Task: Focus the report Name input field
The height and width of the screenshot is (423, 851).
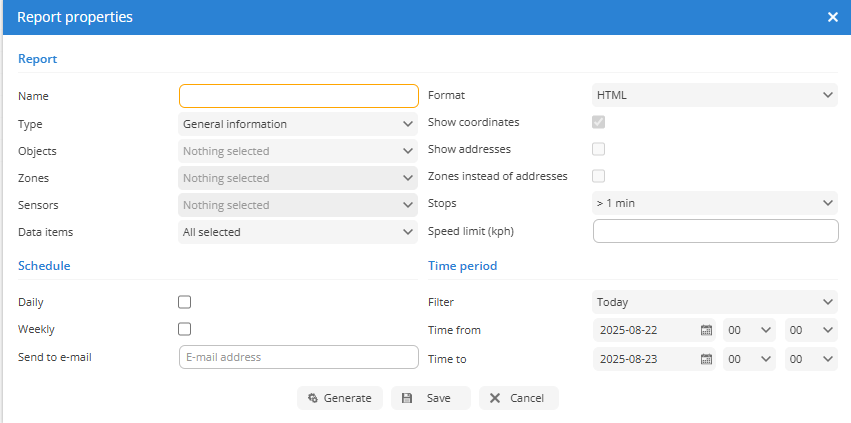Action: (x=299, y=96)
